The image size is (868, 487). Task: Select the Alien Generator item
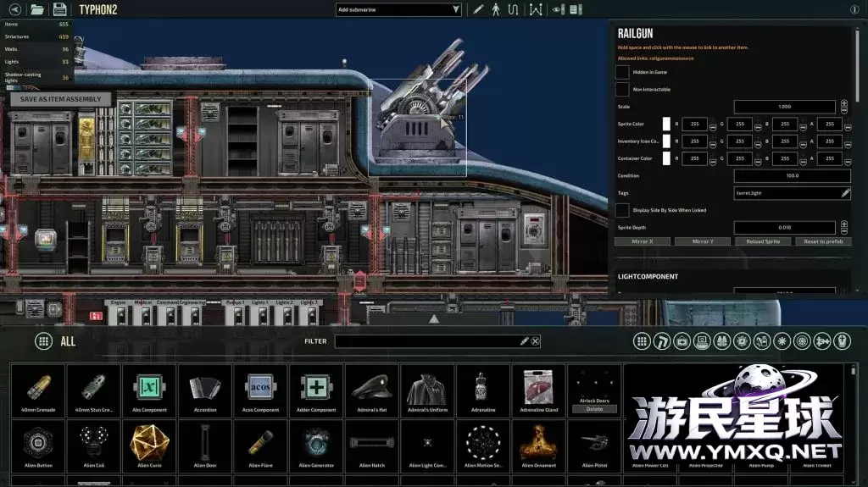coord(316,445)
